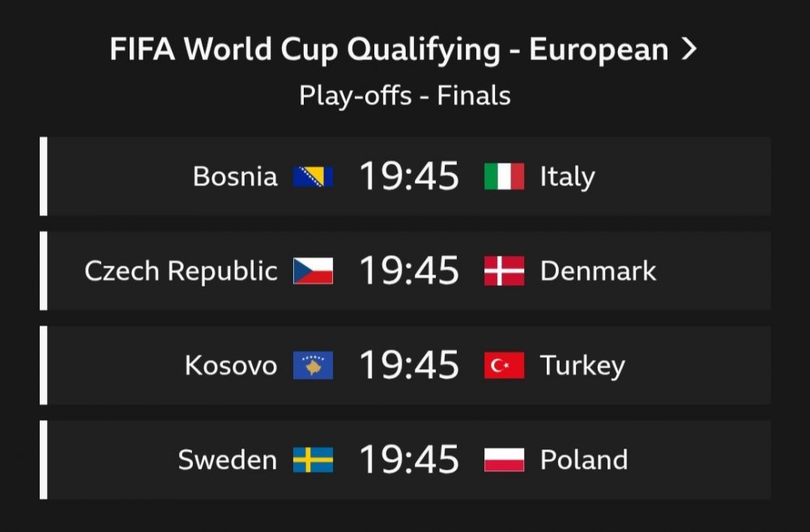Click the Bosnia flag icon

313,177
